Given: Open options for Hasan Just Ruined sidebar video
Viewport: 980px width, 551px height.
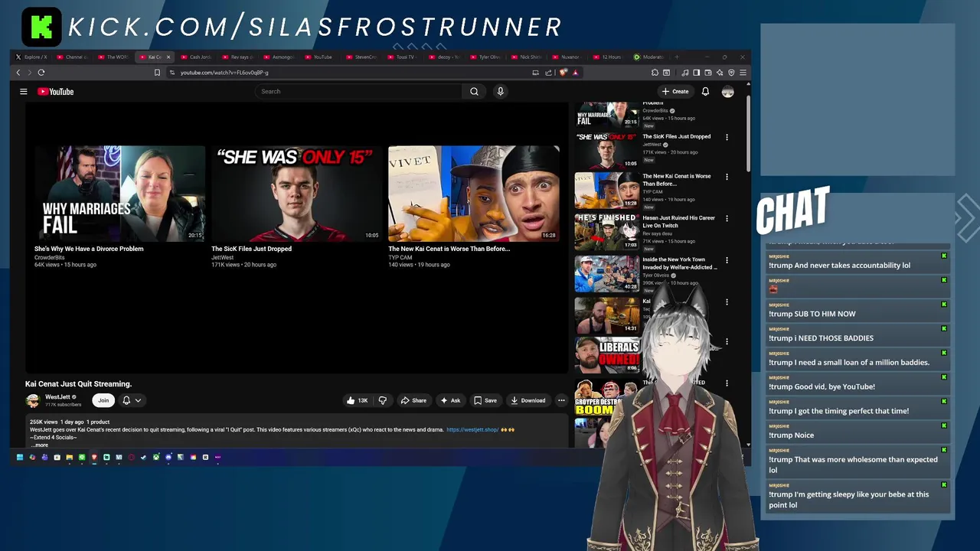Looking at the screenshot, I should [727, 219].
